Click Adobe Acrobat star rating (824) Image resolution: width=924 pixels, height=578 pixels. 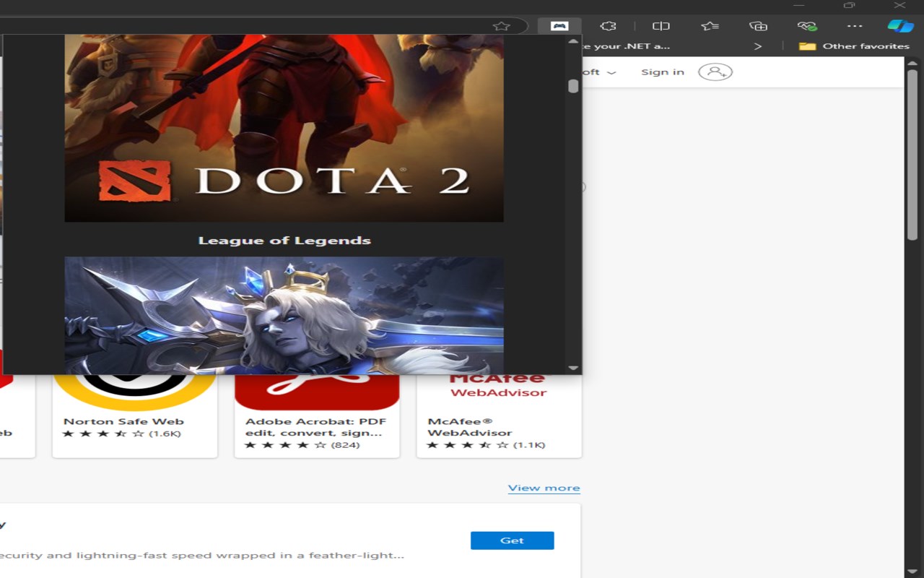tap(302, 445)
